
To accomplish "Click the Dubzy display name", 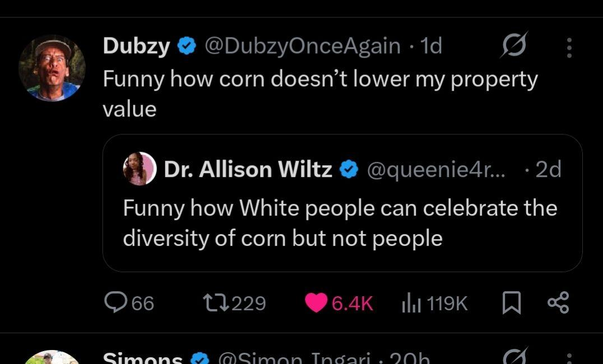I will [136, 46].
